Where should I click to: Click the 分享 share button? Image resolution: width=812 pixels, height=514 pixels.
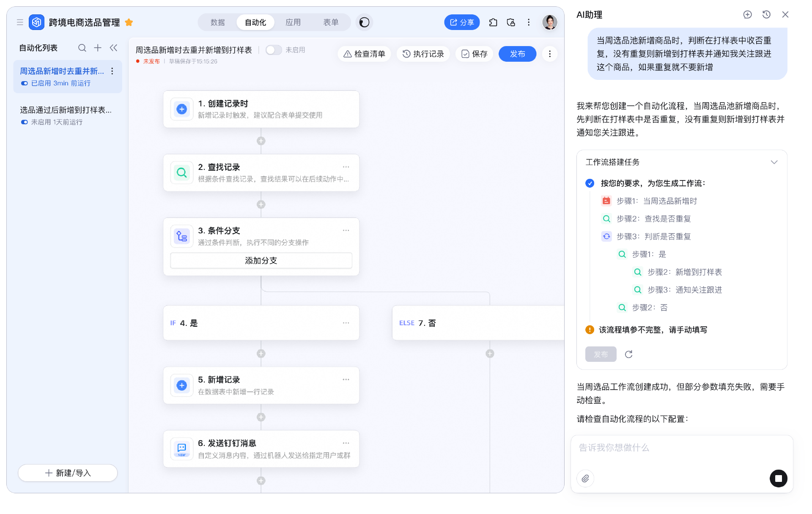pos(462,22)
